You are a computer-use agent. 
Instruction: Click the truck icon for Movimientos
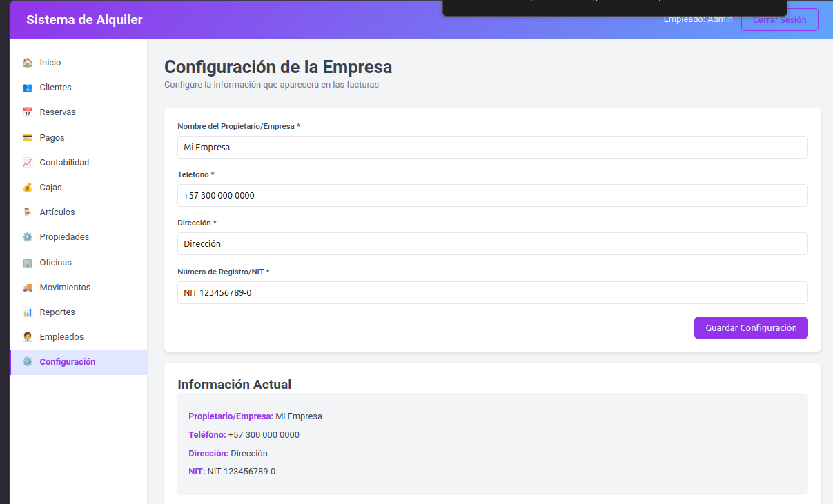coord(28,288)
